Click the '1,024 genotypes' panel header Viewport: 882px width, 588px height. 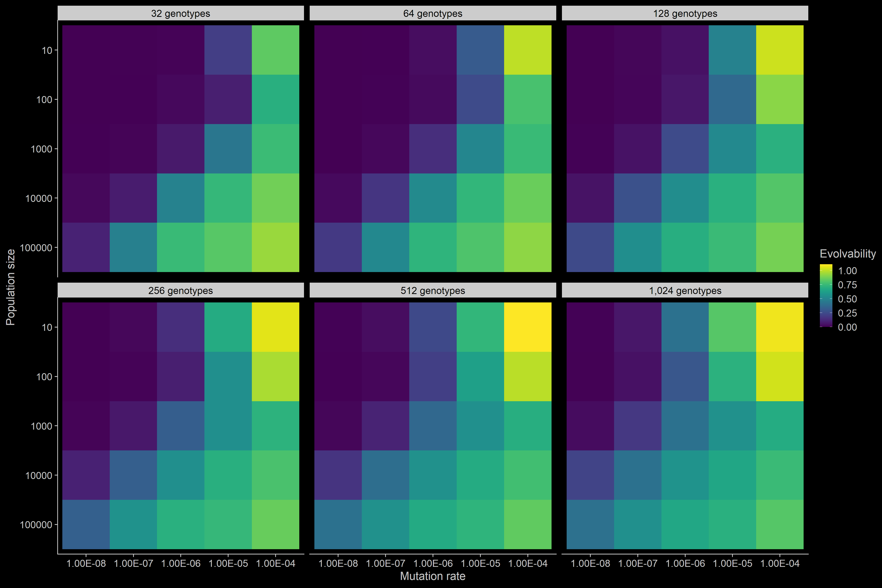(685, 290)
